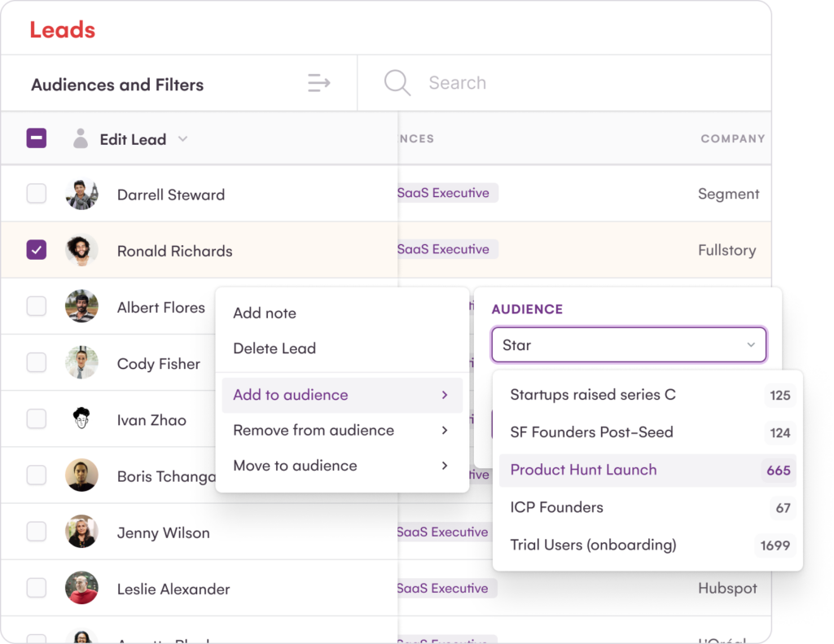Uncheck the Ronald Richards checkbox
This screenshot has height=644, width=834.
37,250
